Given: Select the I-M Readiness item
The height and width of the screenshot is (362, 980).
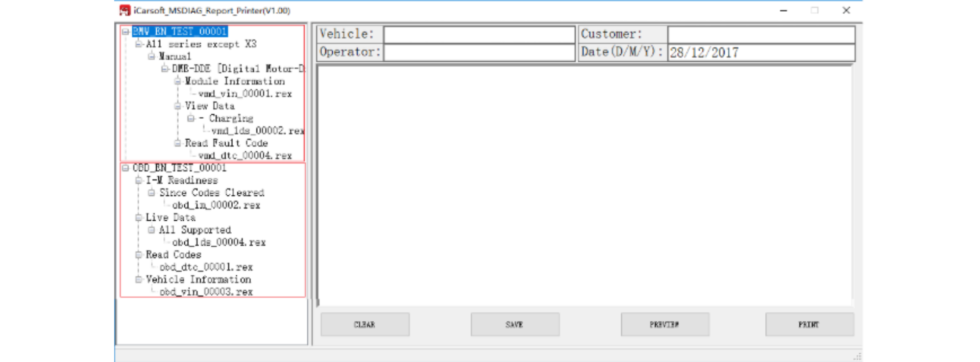Looking at the screenshot, I should coord(182,180).
